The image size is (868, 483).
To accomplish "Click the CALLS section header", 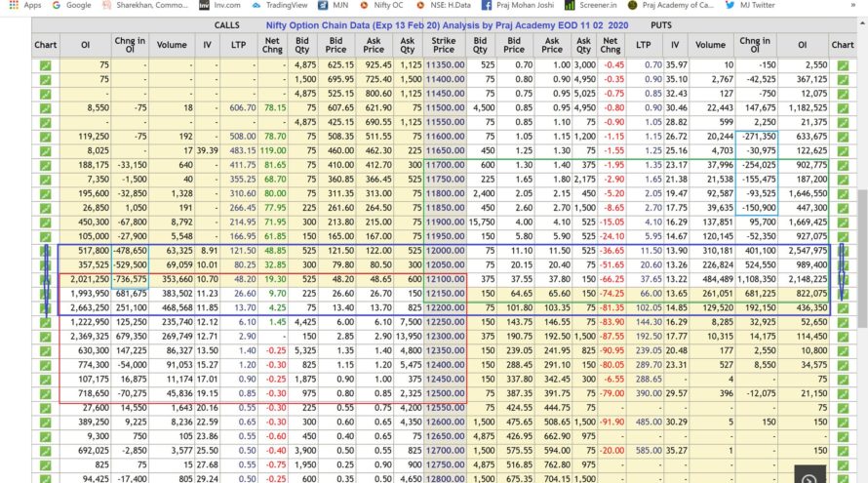I will tap(227, 25).
